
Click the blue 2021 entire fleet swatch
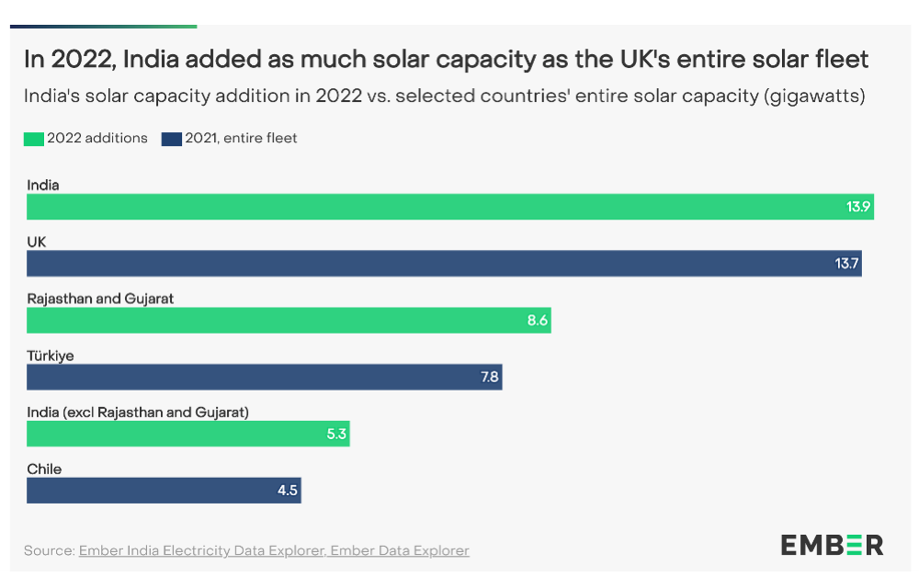click(x=171, y=139)
